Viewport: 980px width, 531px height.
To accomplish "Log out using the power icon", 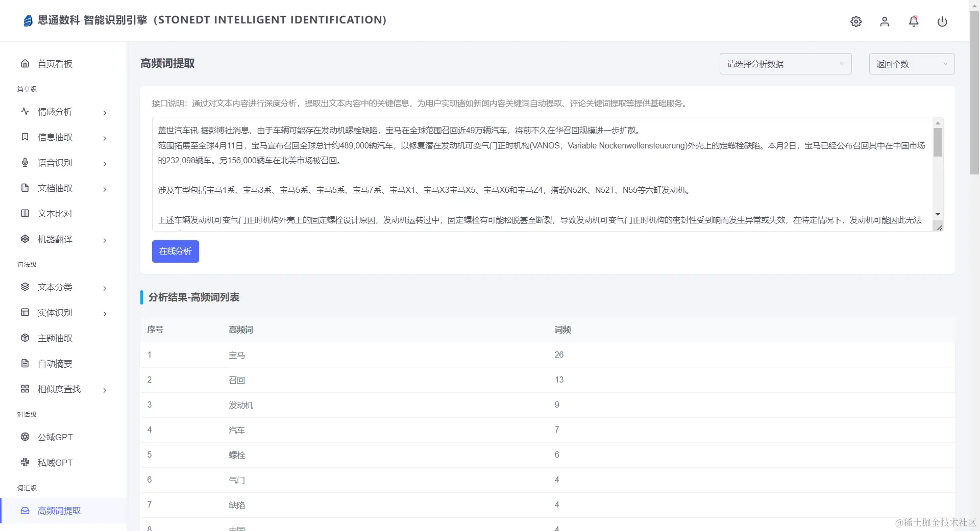I will (942, 21).
